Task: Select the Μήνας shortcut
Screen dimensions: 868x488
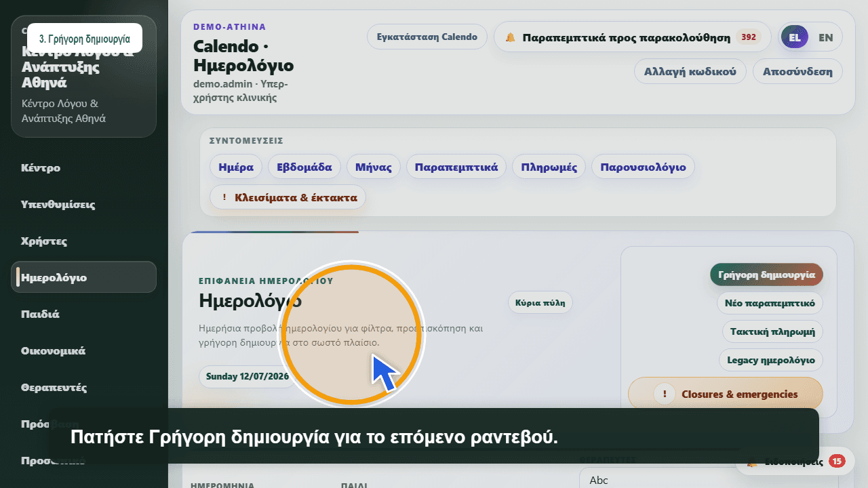Action: point(374,167)
